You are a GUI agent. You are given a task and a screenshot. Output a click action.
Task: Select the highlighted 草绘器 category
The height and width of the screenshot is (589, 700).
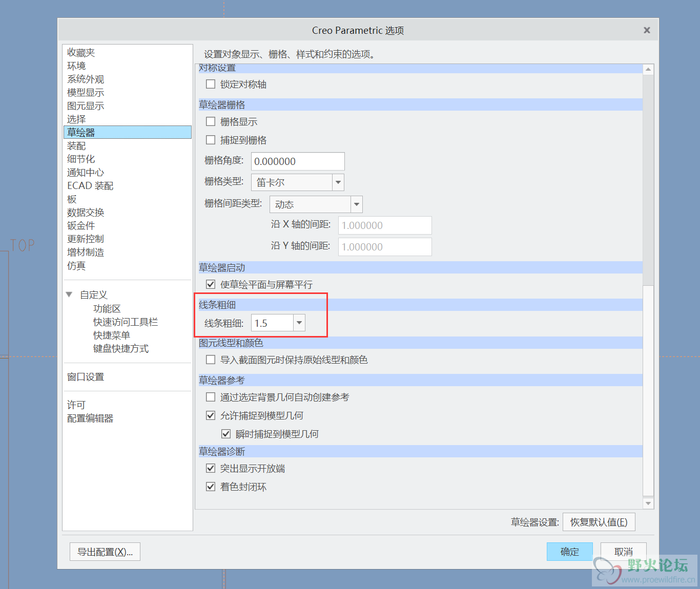point(128,132)
